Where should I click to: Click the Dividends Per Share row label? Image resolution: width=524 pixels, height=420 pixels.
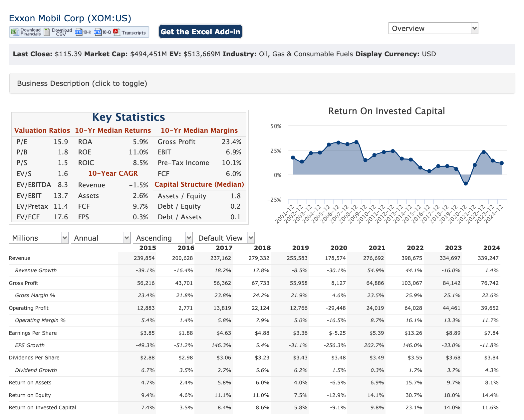(34, 358)
